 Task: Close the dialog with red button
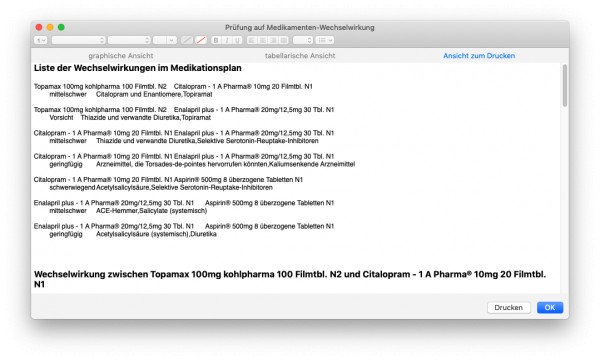click(x=39, y=27)
